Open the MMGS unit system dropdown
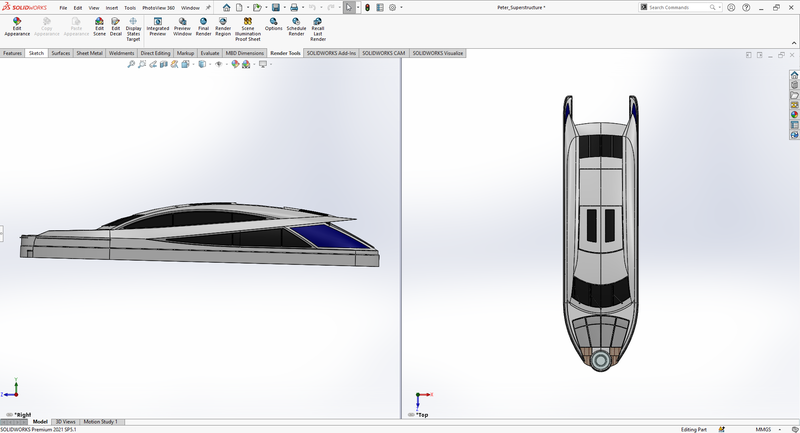 780,429
